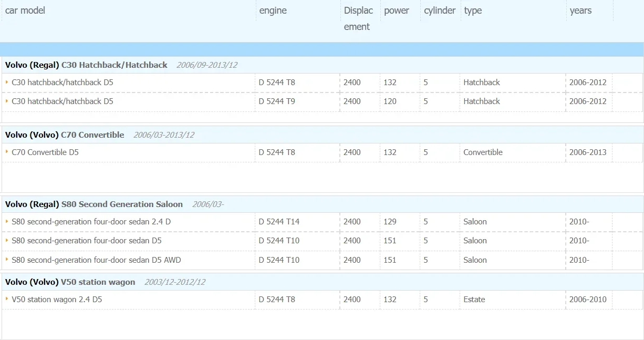Image resolution: width=644 pixels, height=340 pixels.
Task: Select the 'type' column header
Action: [473, 11]
